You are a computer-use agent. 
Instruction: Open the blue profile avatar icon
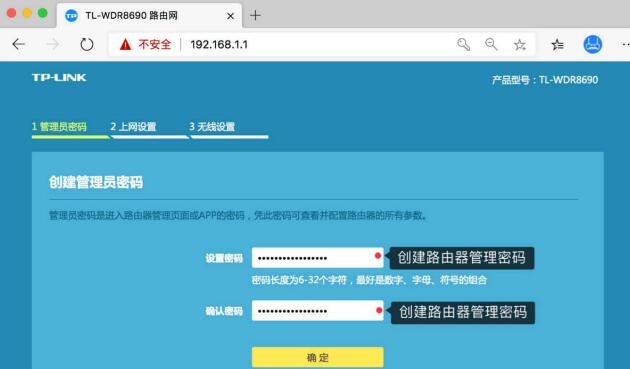pos(593,44)
